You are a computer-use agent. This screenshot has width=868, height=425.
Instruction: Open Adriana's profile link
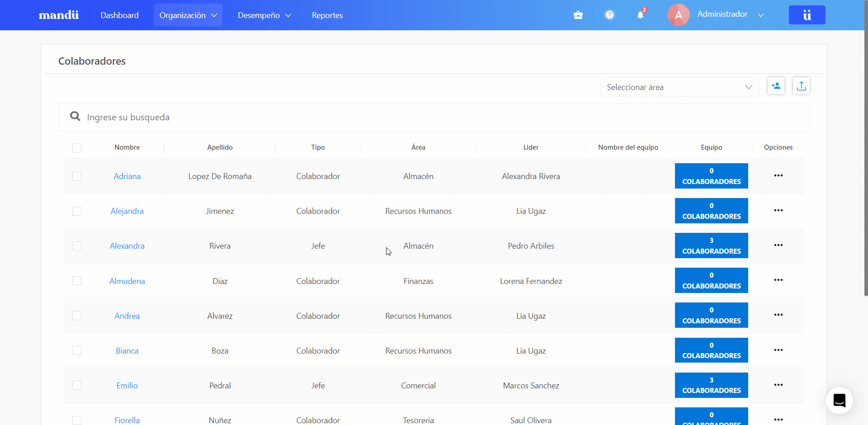coord(127,176)
